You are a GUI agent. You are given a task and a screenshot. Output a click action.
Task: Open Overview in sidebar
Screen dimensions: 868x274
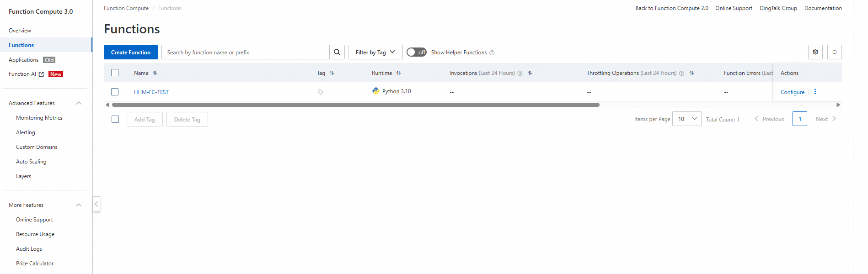20,31
